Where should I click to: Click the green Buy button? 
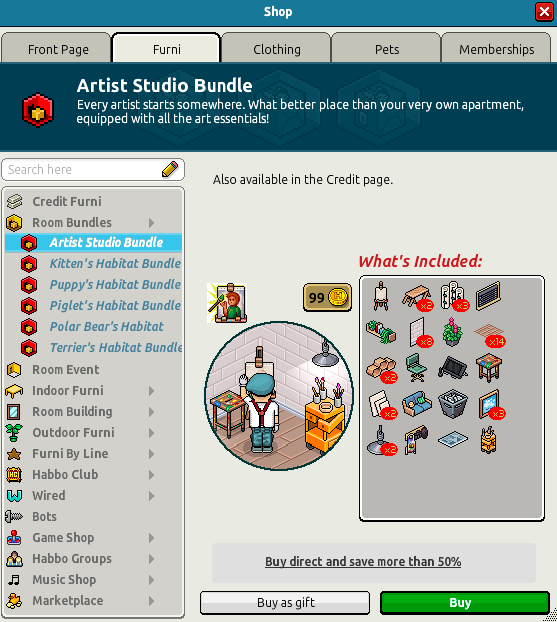pyautogui.click(x=465, y=603)
